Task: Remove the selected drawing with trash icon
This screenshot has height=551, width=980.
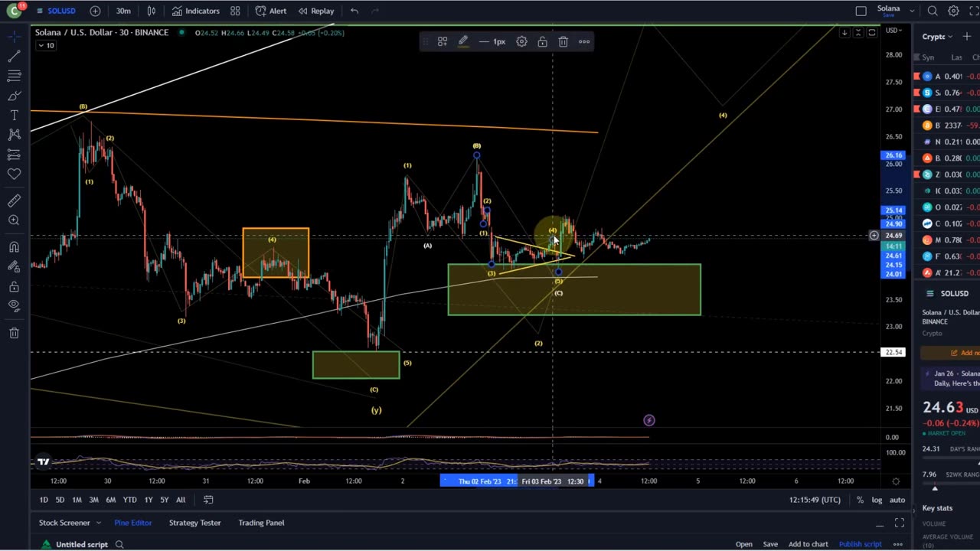Action: click(563, 41)
